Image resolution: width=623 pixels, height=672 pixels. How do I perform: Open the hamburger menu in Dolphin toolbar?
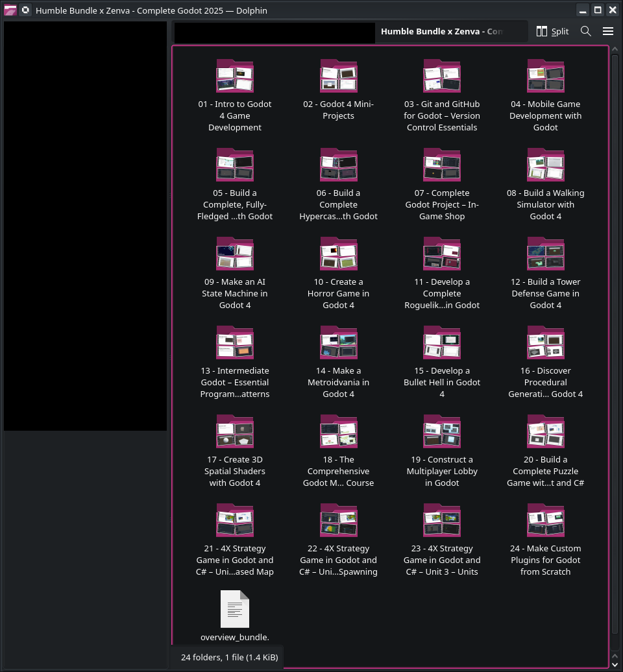tap(608, 31)
